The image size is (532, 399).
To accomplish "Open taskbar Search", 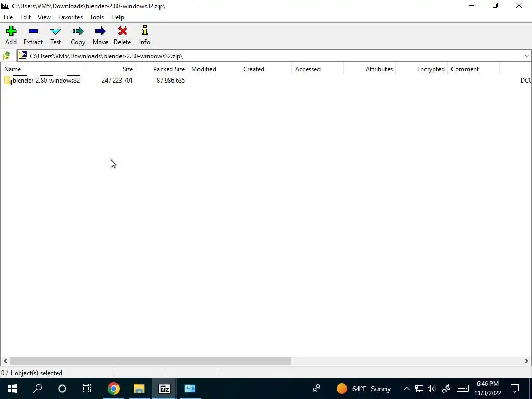I will coord(37,389).
